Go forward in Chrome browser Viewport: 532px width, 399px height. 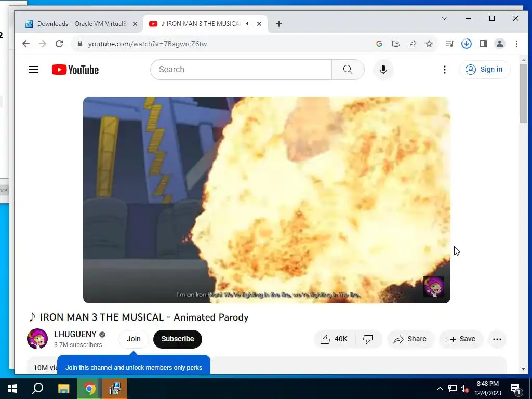(43, 44)
